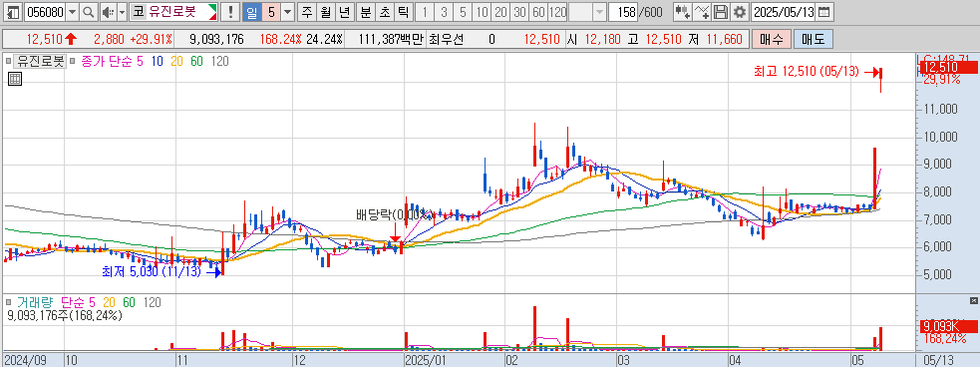Click the 최우선 label in quote bar
Viewport: 980px width, 367px height.
tap(446, 39)
